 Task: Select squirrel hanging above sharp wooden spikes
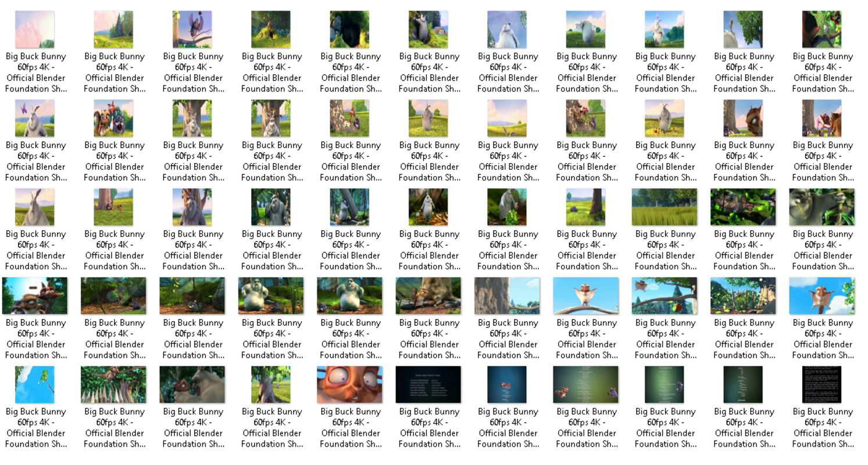113,385
